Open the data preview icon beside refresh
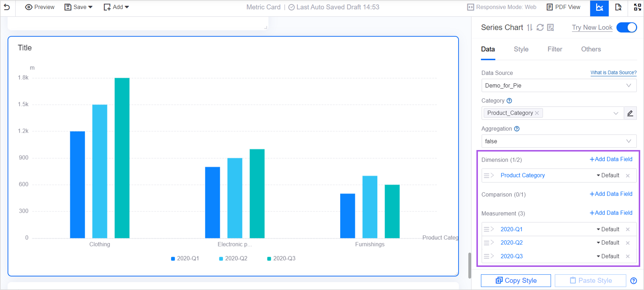The width and height of the screenshot is (644, 290). (x=550, y=27)
